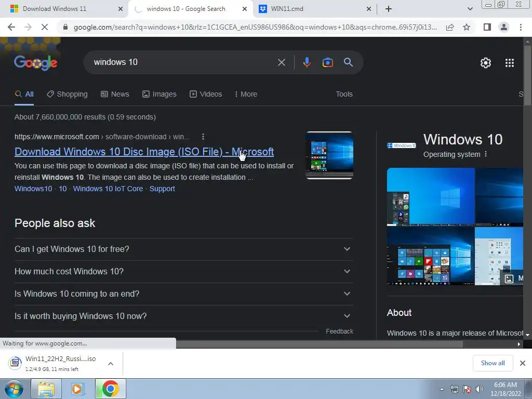Open Windows 10 knowledge panel options

pyautogui.click(x=486, y=154)
